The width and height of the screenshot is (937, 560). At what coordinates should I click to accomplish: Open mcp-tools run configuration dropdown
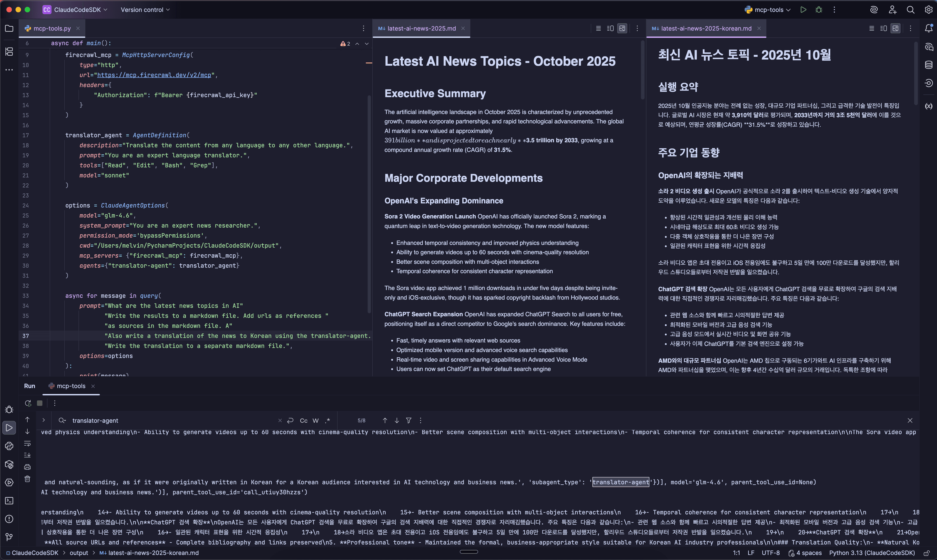point(768,10)
